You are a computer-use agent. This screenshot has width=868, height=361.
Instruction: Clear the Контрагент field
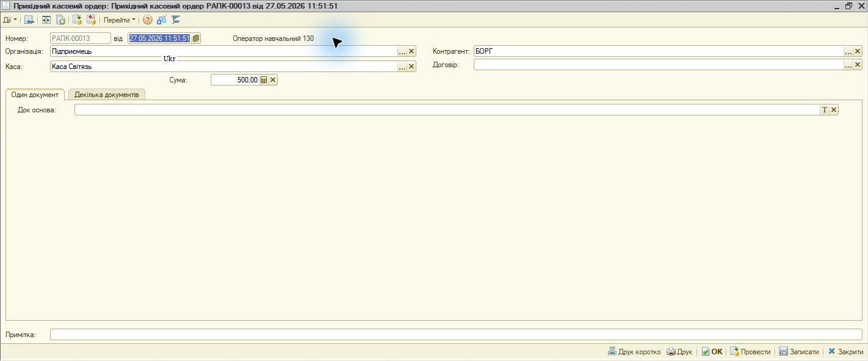(x=858, y=51)
